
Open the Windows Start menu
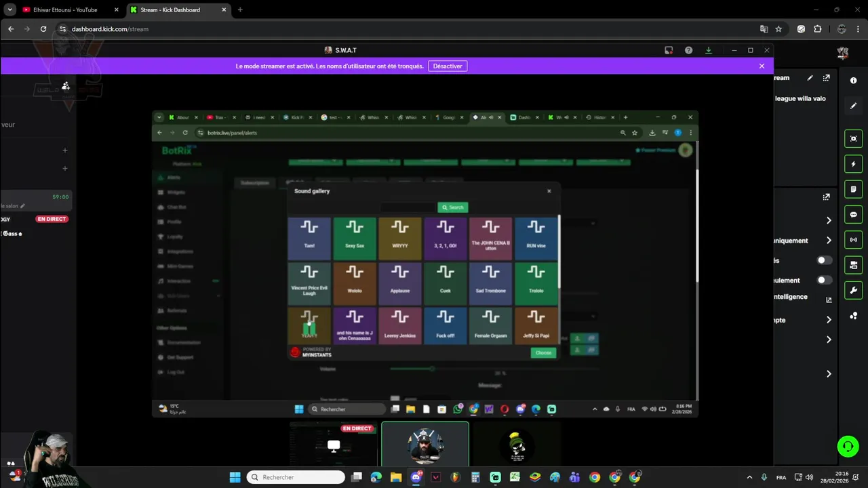point(235,477)
